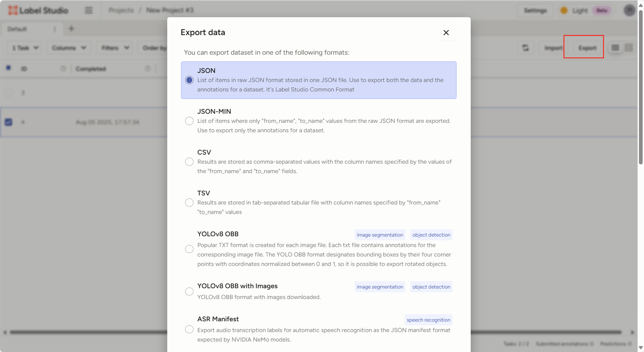Click the ASR Manifest title text

point(218,319)
